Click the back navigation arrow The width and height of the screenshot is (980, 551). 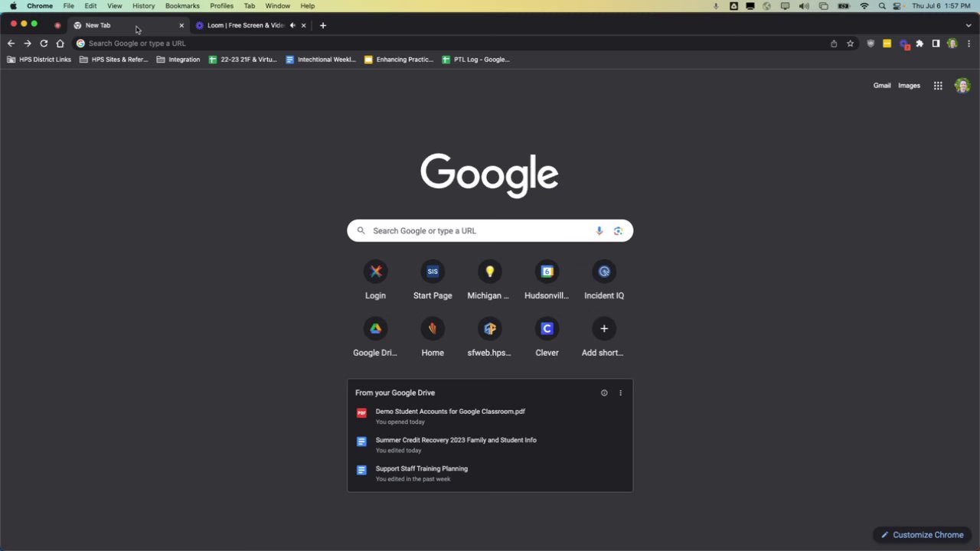pos(11,44)
